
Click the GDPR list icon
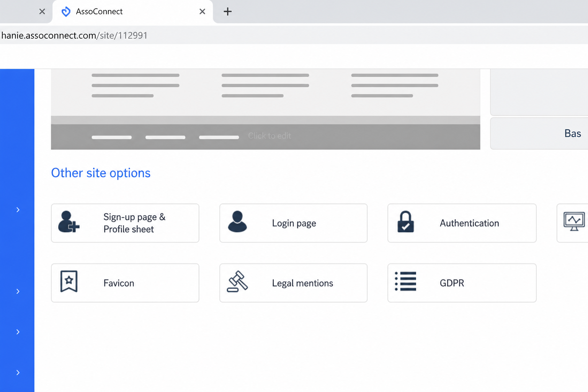[405, 281]
